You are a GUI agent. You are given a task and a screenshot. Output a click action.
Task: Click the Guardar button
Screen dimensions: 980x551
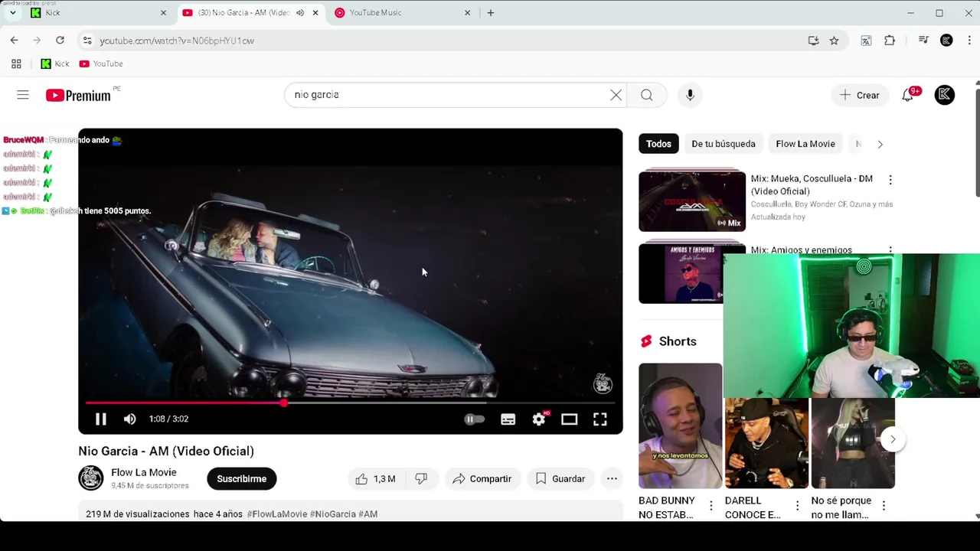pos(560,479)
